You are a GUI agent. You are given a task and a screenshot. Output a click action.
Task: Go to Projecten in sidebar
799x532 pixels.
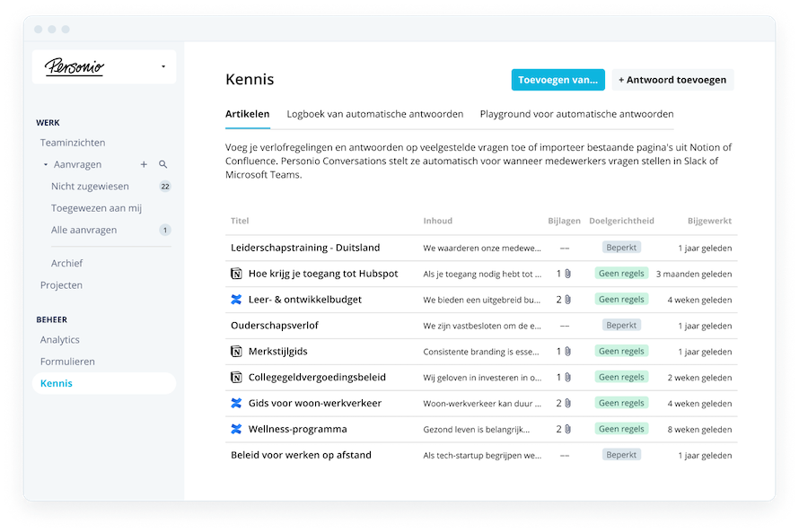61,285
